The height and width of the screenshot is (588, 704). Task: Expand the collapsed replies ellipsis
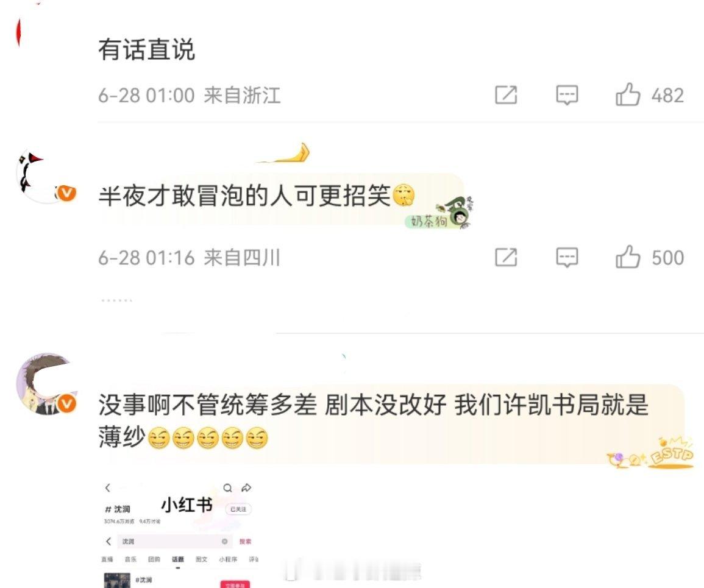click(x=117, y=300)
